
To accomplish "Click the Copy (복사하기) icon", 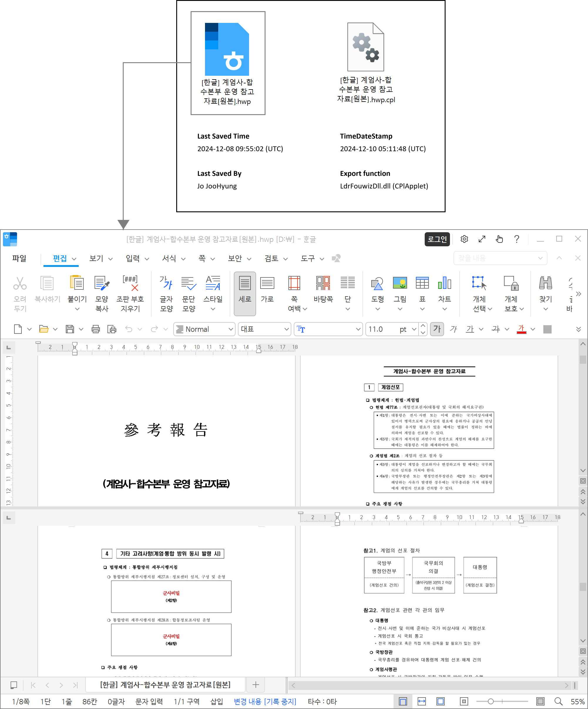I will pyautogui.click(x=47, y=283).
